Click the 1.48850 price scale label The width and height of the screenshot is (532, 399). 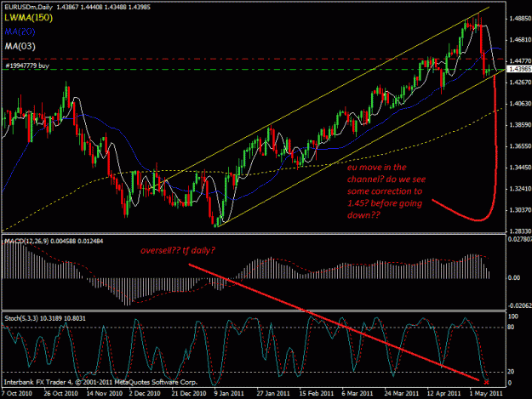[x=520, y=19]
